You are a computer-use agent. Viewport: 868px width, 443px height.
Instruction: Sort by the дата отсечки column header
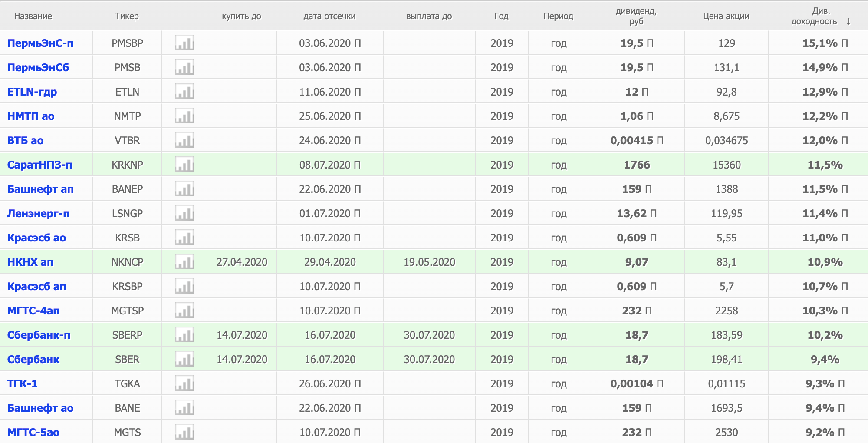click(329, 16)
